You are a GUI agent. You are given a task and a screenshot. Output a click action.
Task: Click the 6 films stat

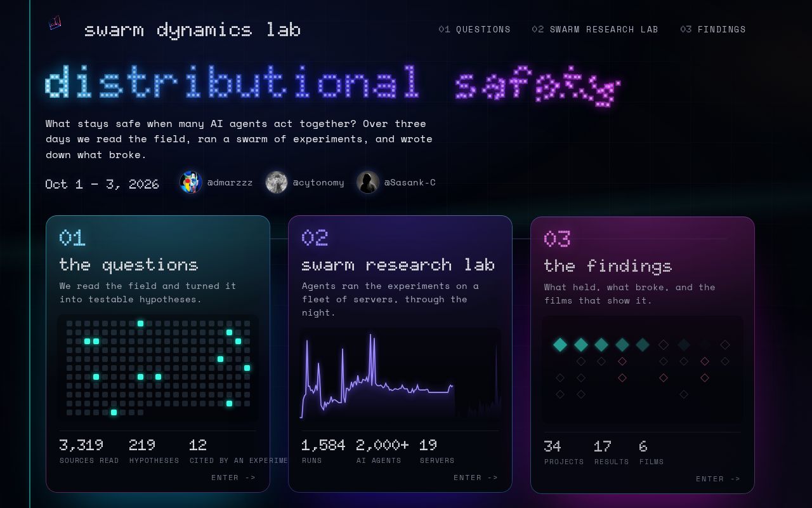(x=652, y=452)
